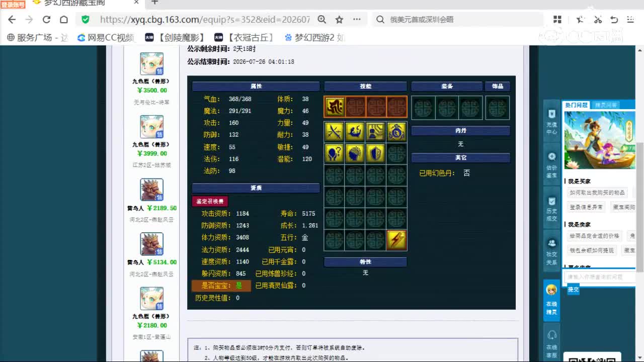Click the lightning bolt skill icon

(396, 240)
